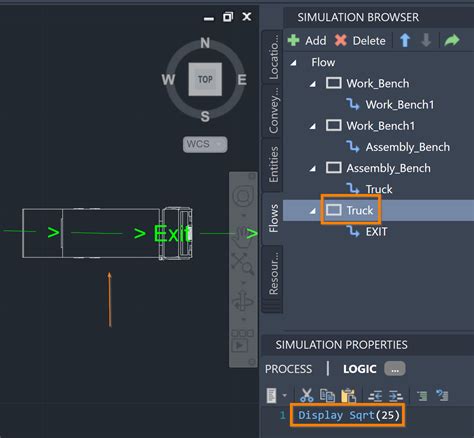
Task: Click the W compass direction on the ViewCube
Action: [x=168, y=80]
